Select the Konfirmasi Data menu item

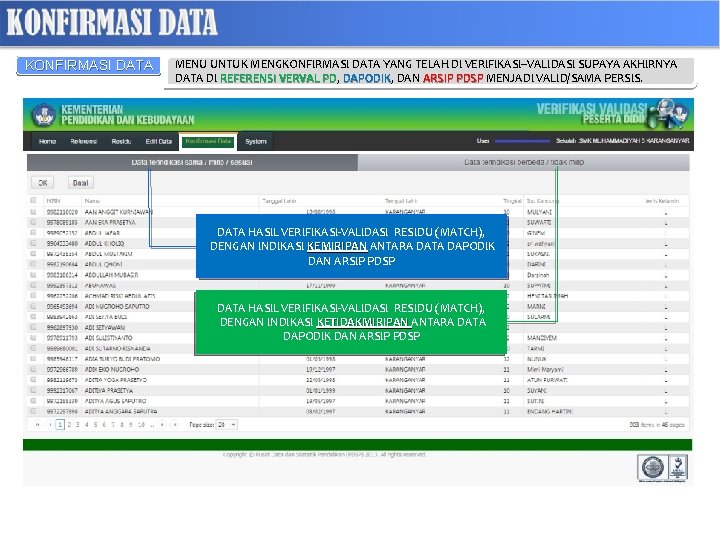click(x=208, y=141)
